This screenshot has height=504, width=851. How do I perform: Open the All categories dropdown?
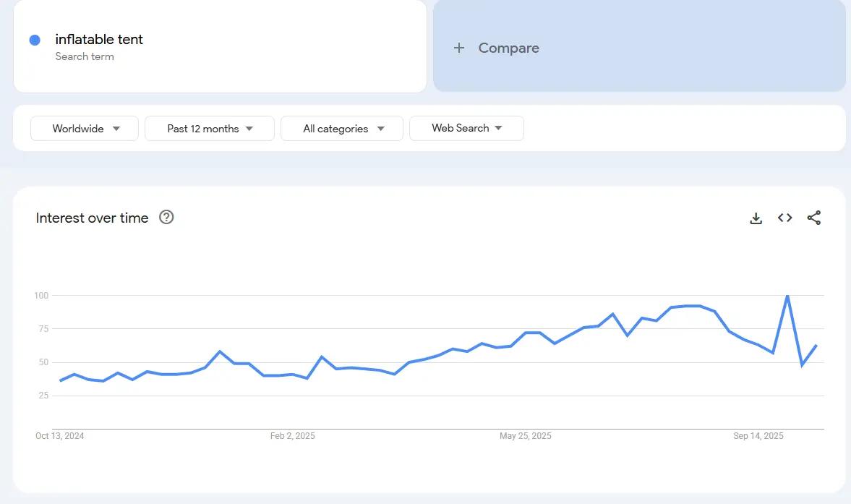click(342, 129)
